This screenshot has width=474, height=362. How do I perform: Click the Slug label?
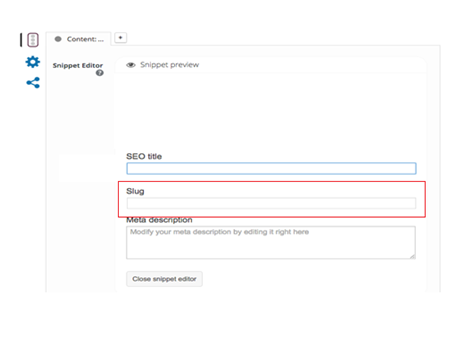point(135,191)
